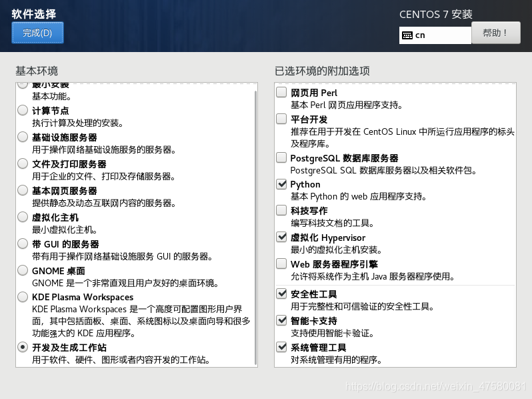Tick the 科技写作 checkbox
532x399 pixels.
pyautogui.click(x=281, y=210)
